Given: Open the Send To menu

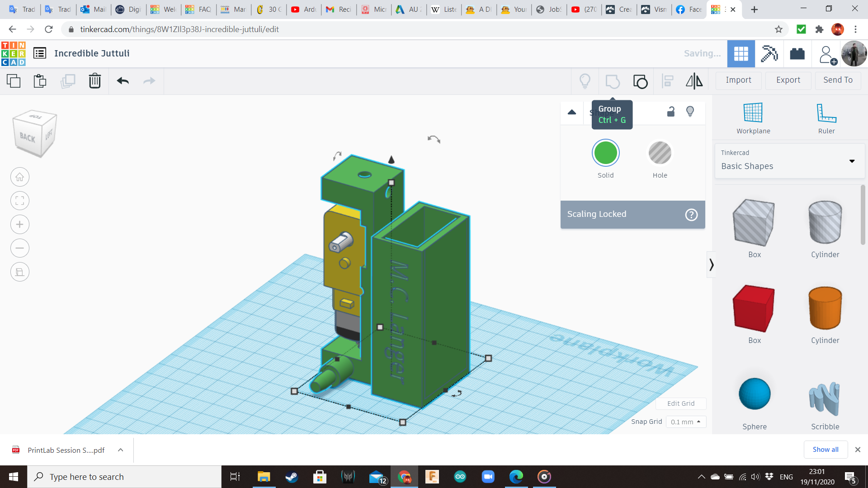Looking at the screenshot, I should (x=838, y=80).
